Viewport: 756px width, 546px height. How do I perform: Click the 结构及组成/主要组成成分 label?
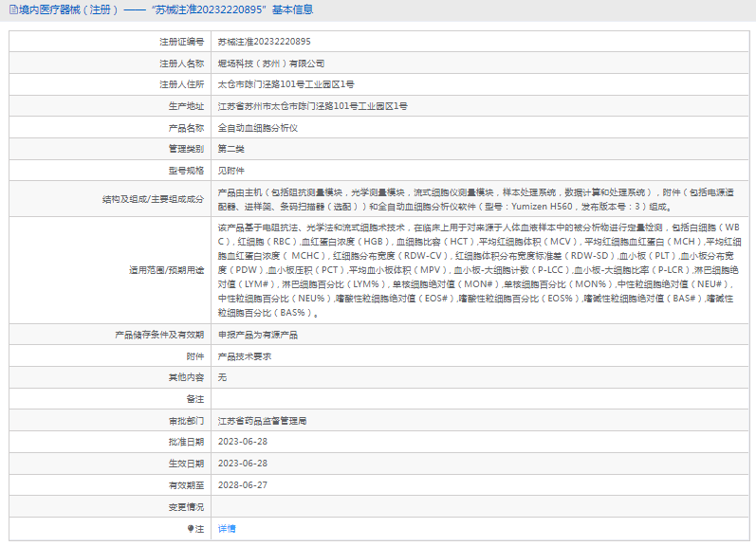[153, 199]
